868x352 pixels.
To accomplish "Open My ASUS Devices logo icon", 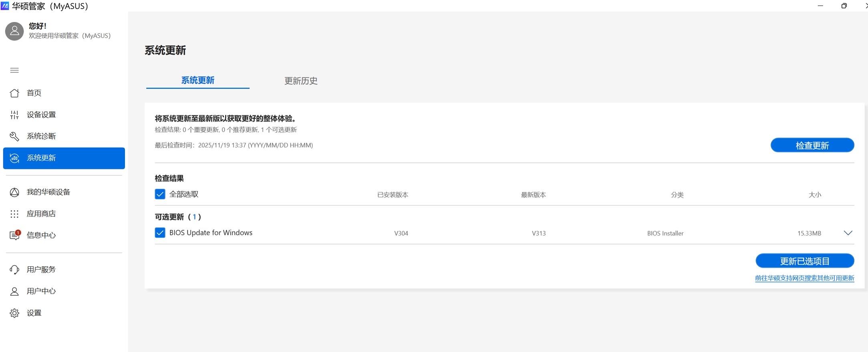I will pyautogui.click(x=14, y=192).
